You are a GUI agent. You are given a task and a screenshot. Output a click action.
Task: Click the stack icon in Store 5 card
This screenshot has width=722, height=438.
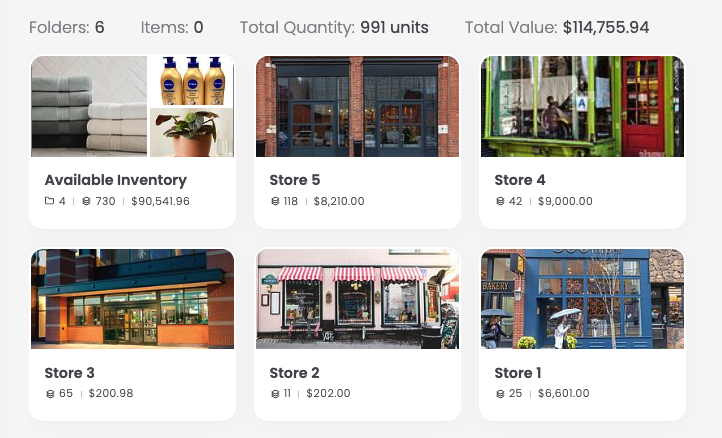coord(275,201)
